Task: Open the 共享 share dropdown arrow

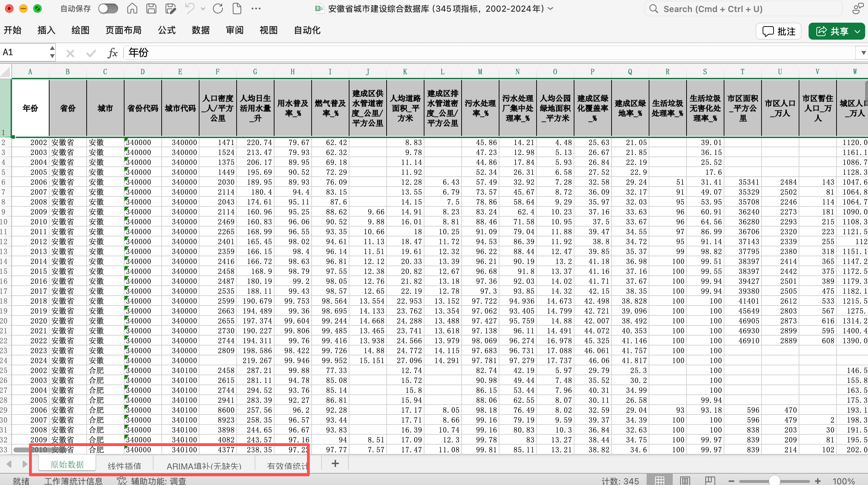Action: tap(857, 32)
